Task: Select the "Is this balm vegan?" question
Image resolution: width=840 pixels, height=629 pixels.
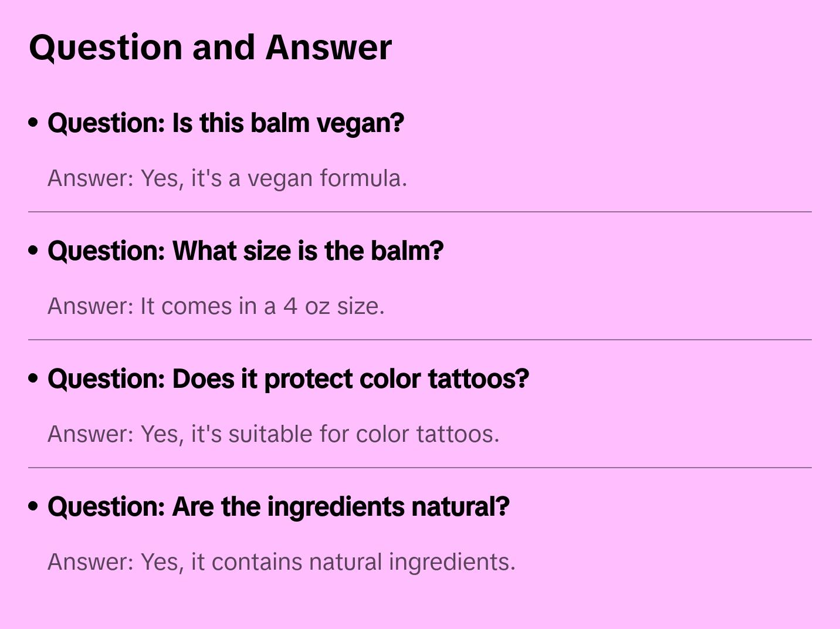Action: (x=226, y=123)
